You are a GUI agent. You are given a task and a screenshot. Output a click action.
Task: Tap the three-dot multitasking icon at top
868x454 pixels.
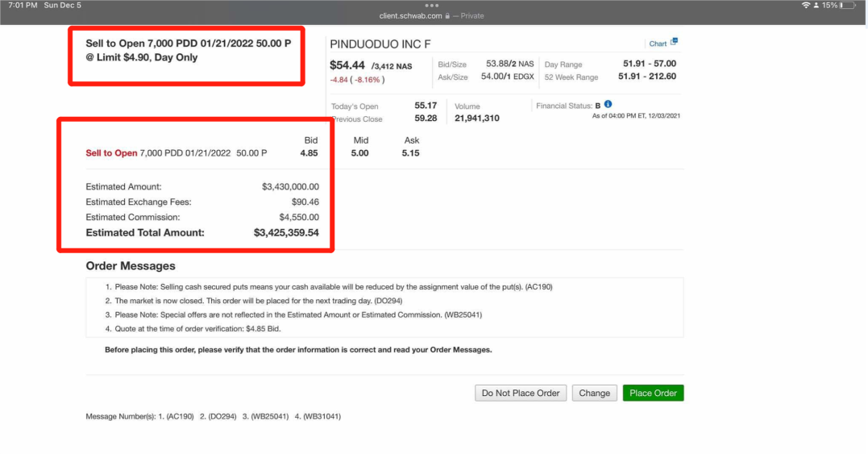pos(433,6)
